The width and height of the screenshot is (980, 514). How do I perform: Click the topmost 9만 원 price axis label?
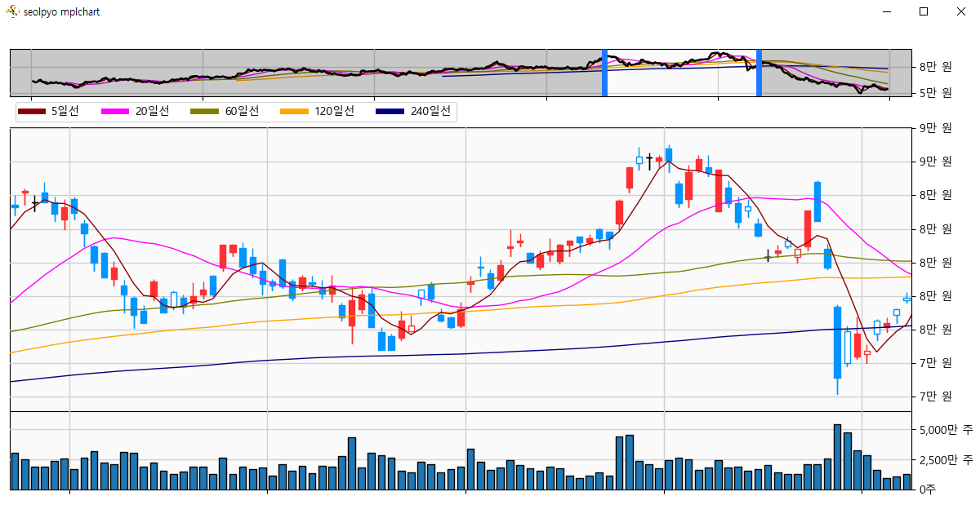coord(935,128)
